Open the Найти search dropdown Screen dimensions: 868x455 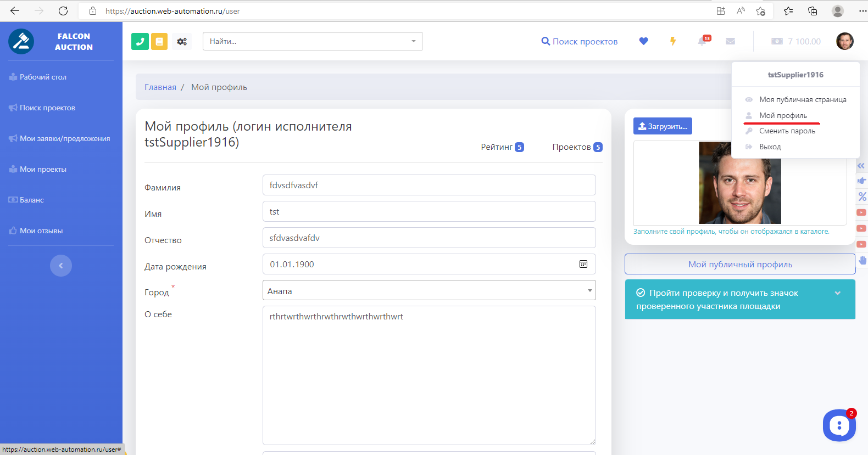point(312,41)
